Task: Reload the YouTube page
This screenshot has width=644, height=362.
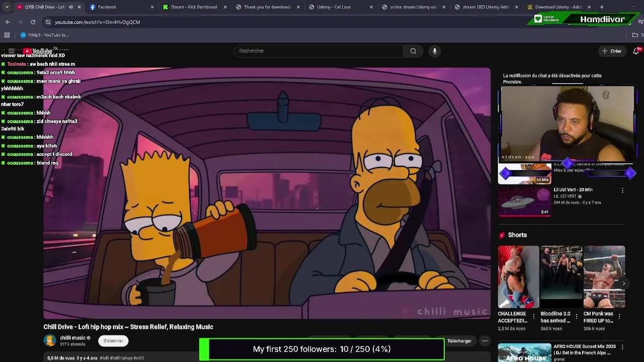Action: (x=33, y=22)
